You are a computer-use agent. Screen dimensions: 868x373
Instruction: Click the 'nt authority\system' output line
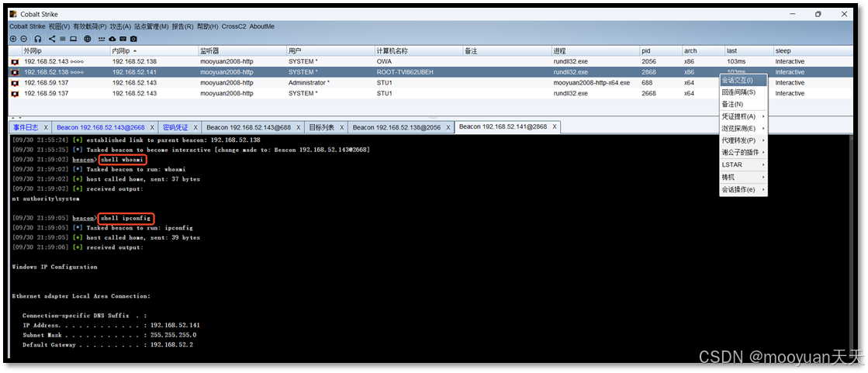pos(46,199)
